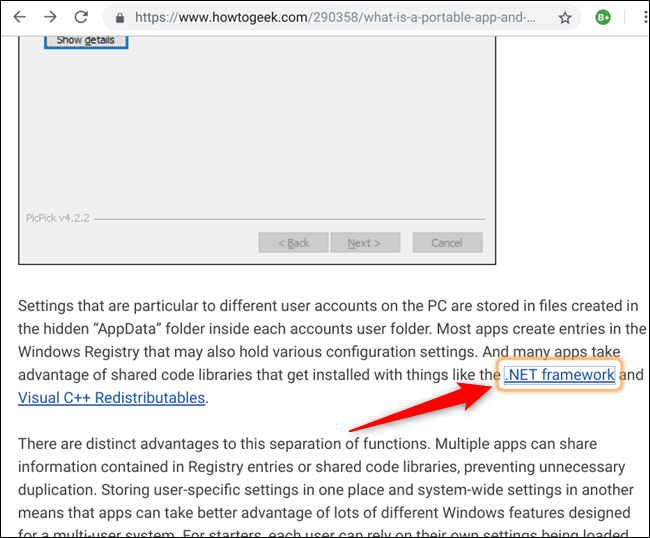Click the Cancel button in installer
The image size is (650, 538).
(x=447, y=242)
